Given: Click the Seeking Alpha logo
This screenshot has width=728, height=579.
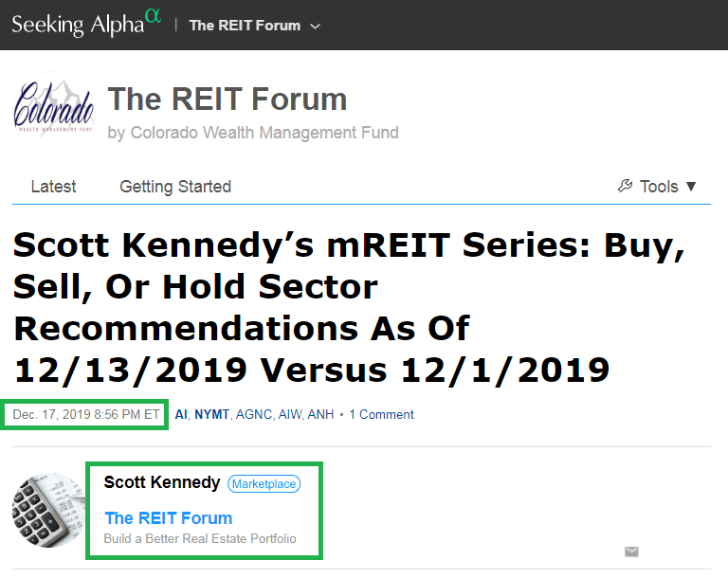Looking at the screenshot, I should click(x=85, y=24).
